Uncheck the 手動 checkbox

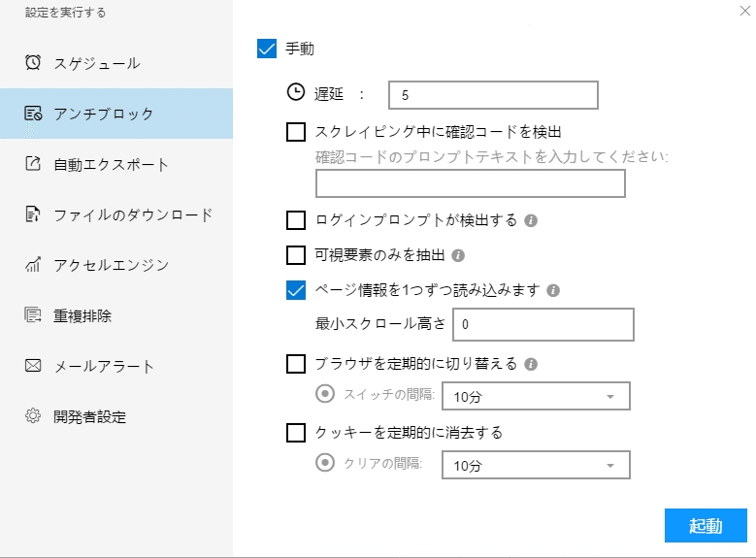[x=268, y=49]
